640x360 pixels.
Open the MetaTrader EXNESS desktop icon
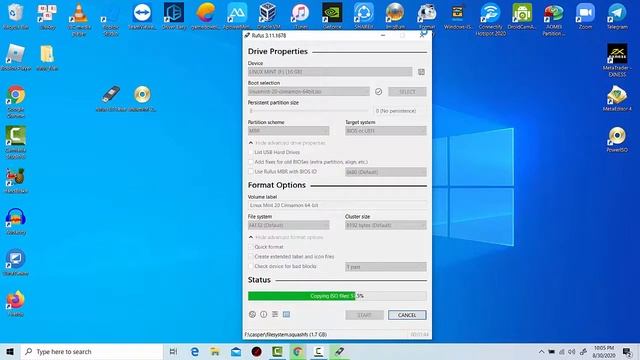[x=617, y=60]
